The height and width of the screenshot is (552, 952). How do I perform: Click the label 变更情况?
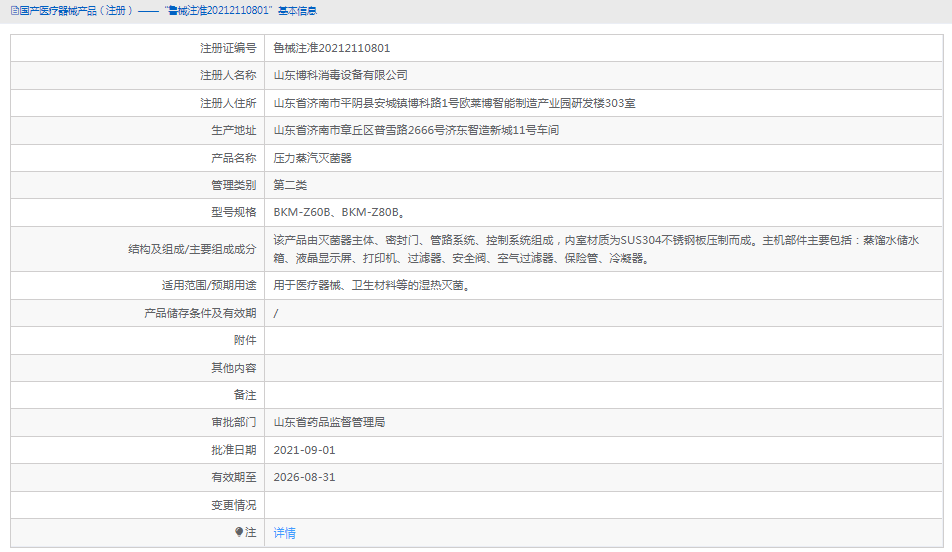click(234, 505)
